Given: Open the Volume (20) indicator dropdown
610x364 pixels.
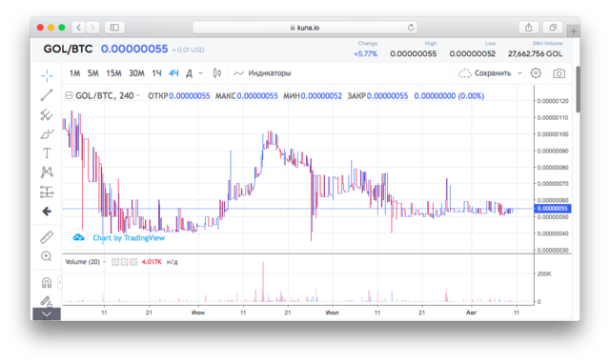Looking at the screenshot, I should click(104, 262).
